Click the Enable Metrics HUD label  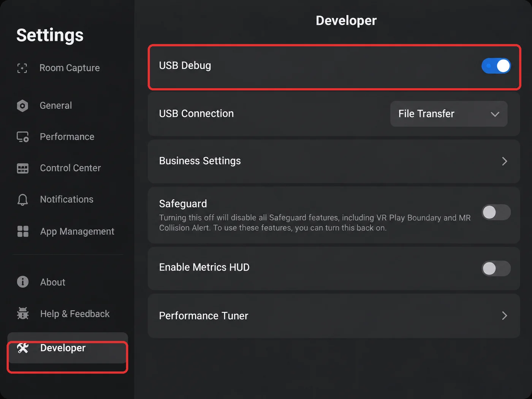click(x=204, y=268)
